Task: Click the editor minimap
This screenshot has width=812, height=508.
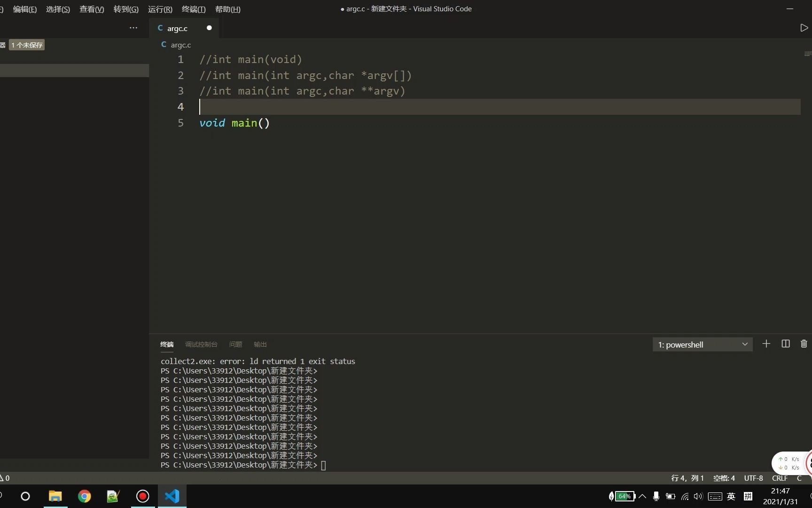Action: coord(807,54)
